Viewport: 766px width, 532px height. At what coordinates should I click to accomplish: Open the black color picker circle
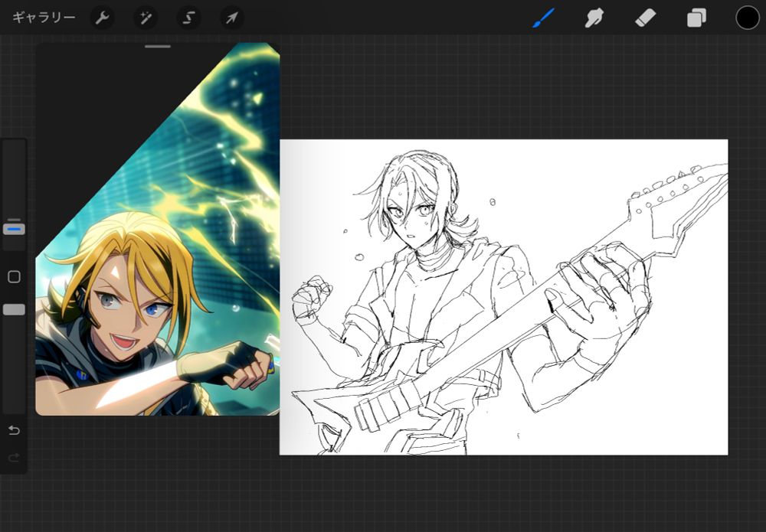coord(748,18)
